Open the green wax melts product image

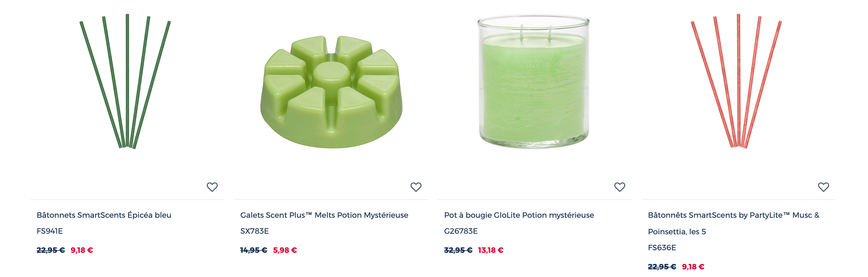click(331, 92)
